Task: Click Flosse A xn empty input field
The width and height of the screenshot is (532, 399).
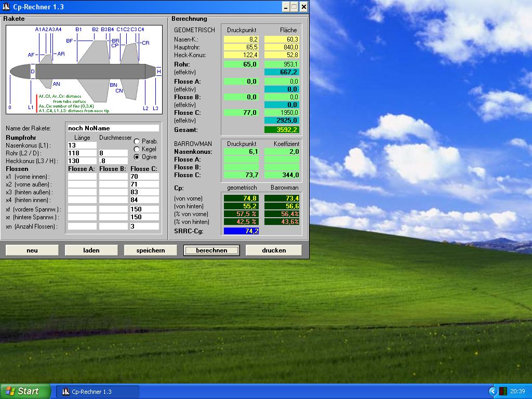Action: [82, 226]
